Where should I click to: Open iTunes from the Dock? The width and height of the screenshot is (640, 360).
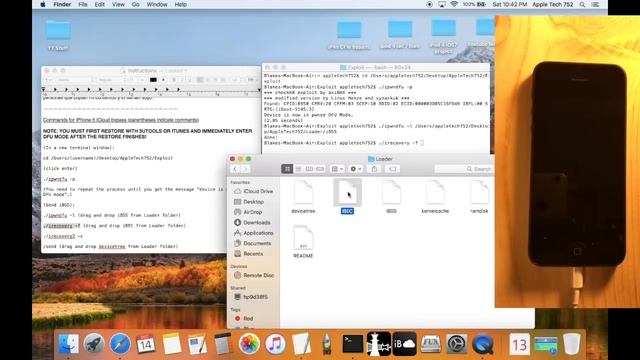coord(275,344)
